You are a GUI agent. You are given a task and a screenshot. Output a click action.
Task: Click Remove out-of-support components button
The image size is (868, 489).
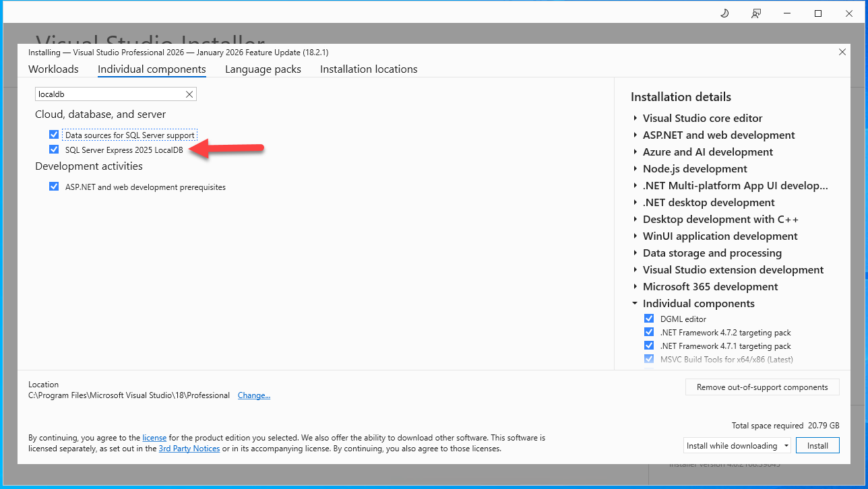pyautogui.click(x=762, y=387)
